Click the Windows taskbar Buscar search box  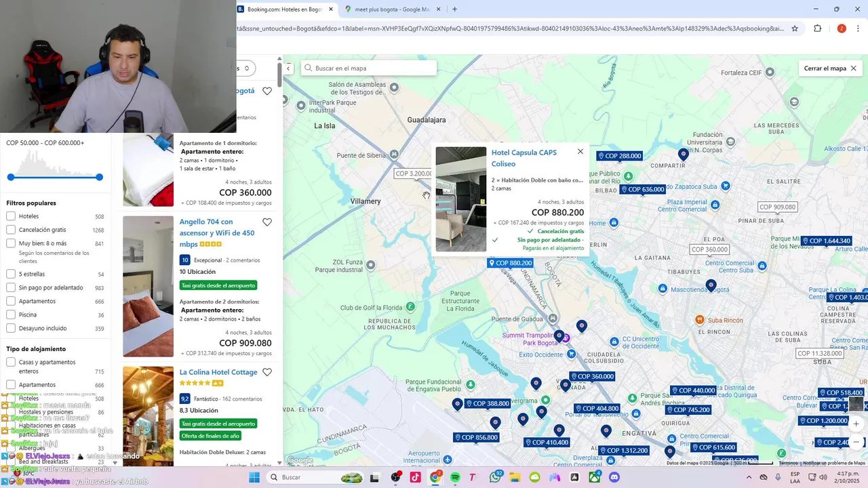pyautogui.click(x=317, y=477)
